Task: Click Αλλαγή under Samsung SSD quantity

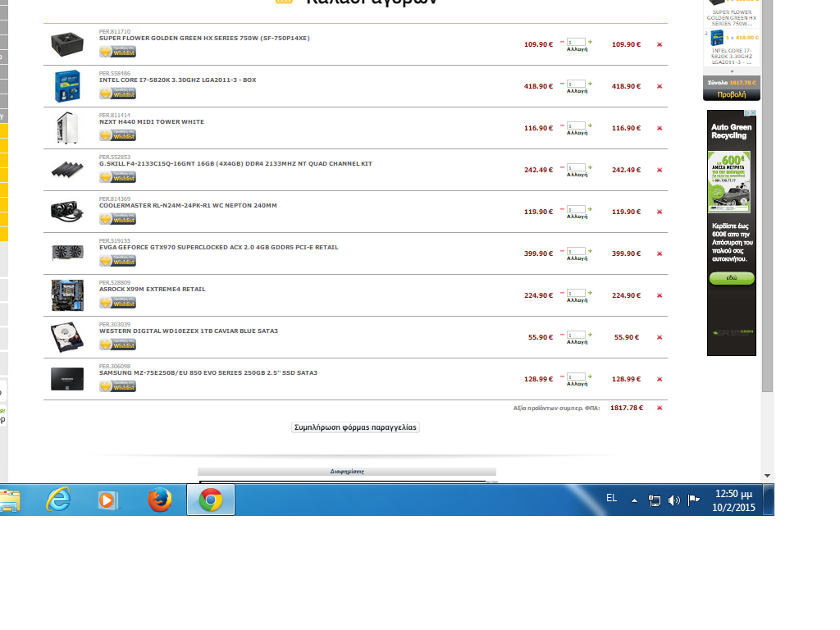Action: [577, 384]
